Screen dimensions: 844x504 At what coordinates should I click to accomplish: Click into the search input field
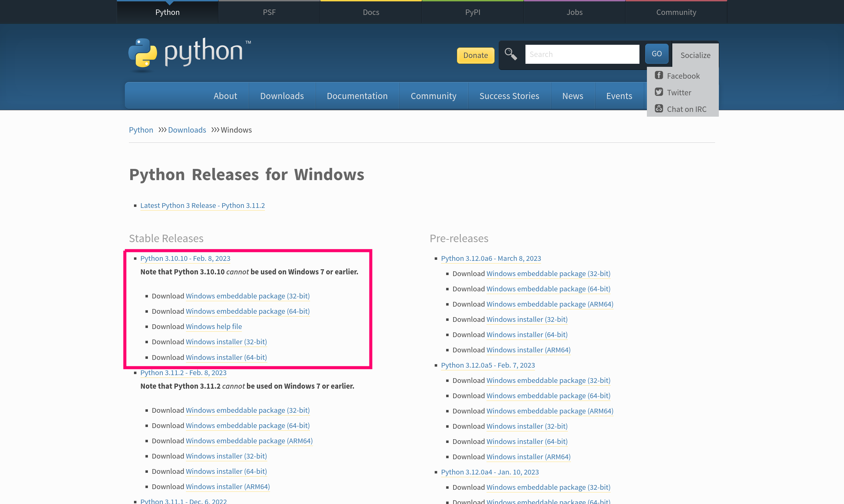pyautogui.click(x=582, y=54)
